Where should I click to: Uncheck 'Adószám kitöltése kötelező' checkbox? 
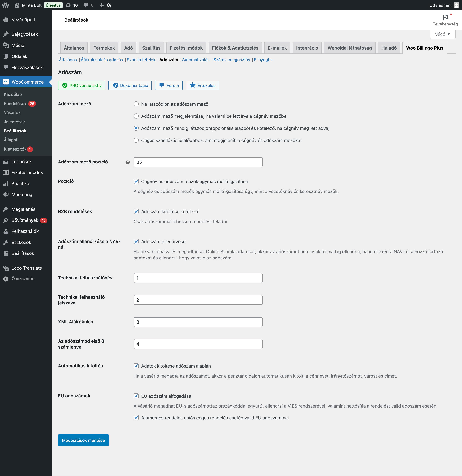pyautogui.click(x=136, y=212)
